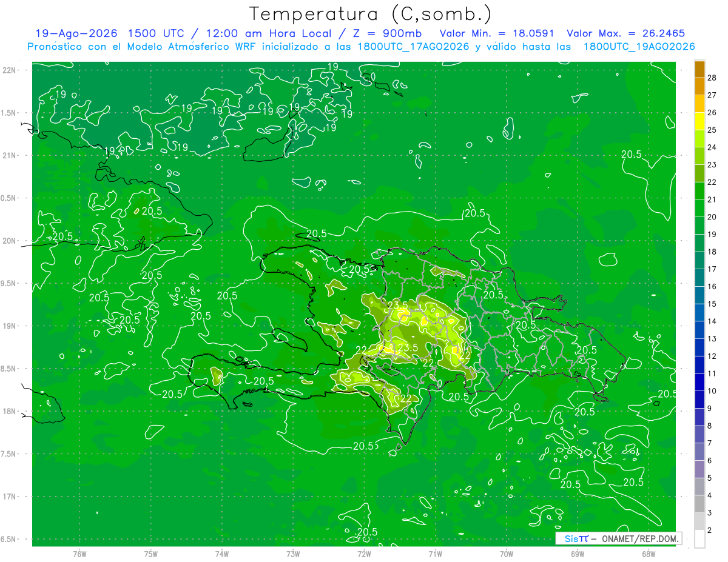This screenshot has width=728, height=562.
Task: Click the teal swatch between 16 and 17
Action: tap(699, 278)
